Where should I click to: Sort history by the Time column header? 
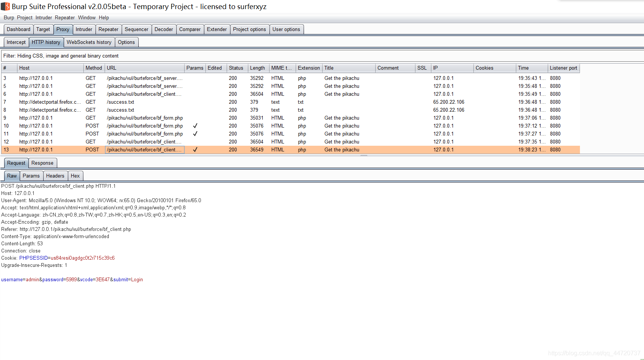(532, 68)
